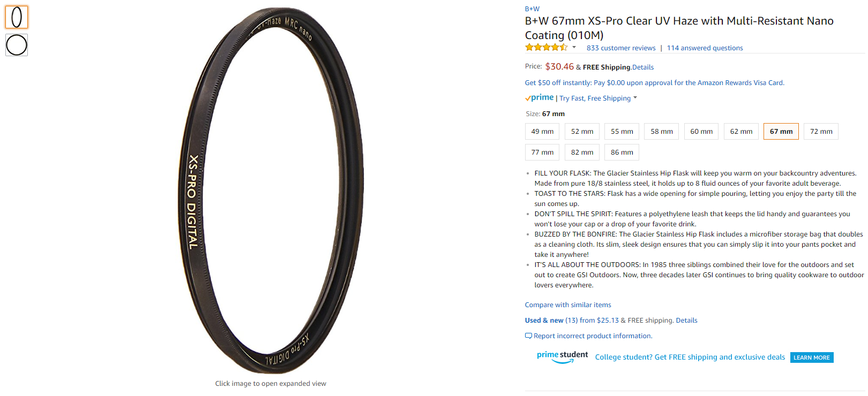Choose the 58 mm size option
The image size is (868, 396).
662,132
